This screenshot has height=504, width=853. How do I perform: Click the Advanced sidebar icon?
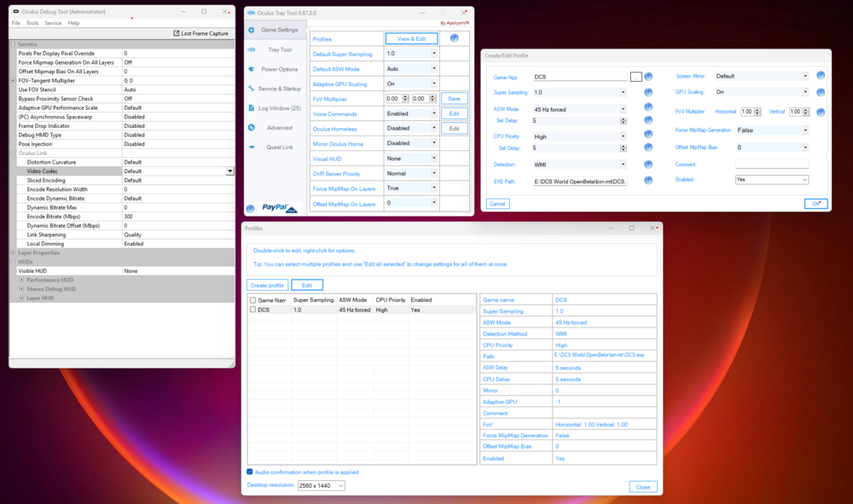pos(252,127)
